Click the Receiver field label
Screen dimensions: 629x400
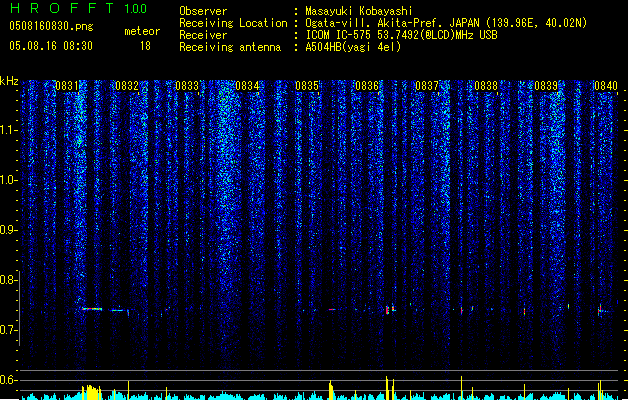(x=203, y=35)
